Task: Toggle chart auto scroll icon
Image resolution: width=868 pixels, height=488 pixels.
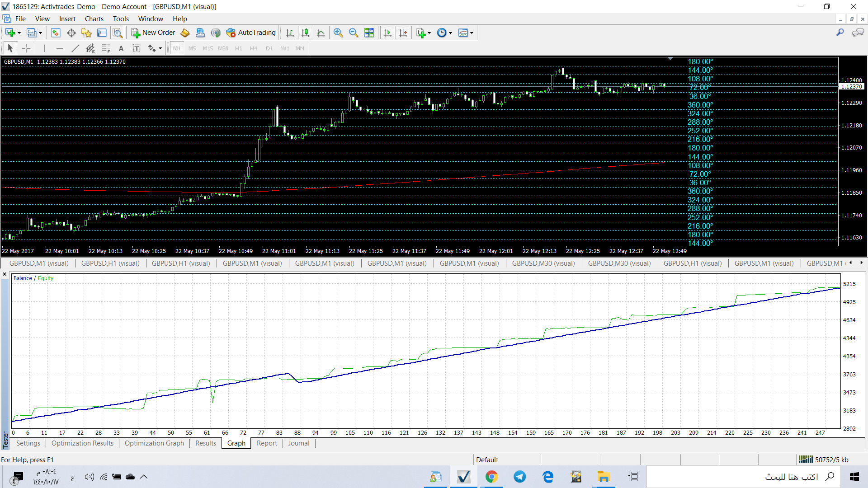Action: (x=387, y=33)
